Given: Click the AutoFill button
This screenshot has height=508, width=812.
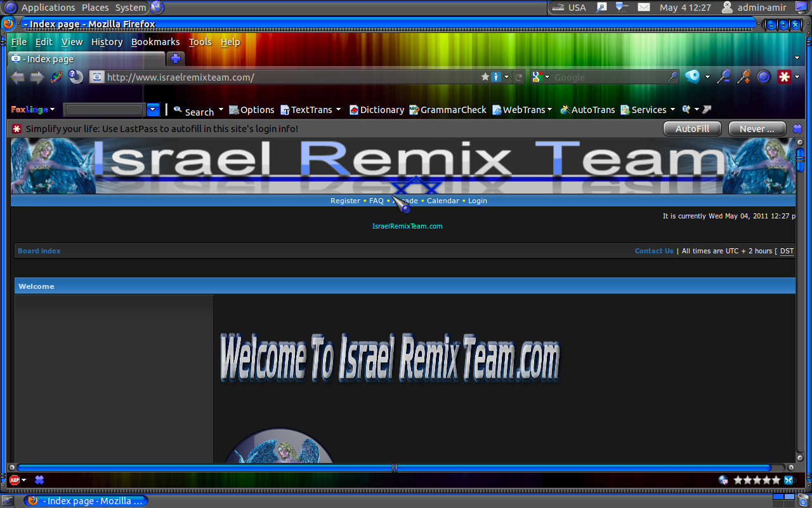Looking at the screenshot, I should (x=692, y=129).
